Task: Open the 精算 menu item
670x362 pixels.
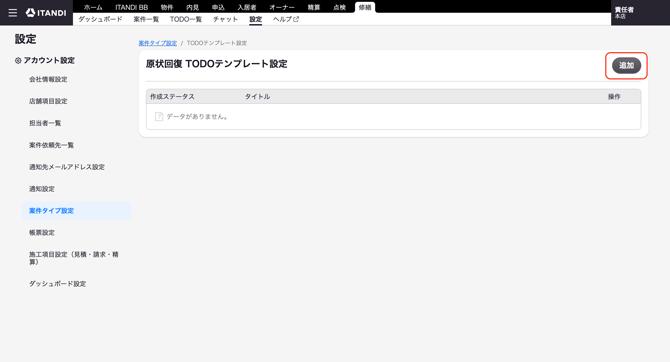Action: click(314, 7)
